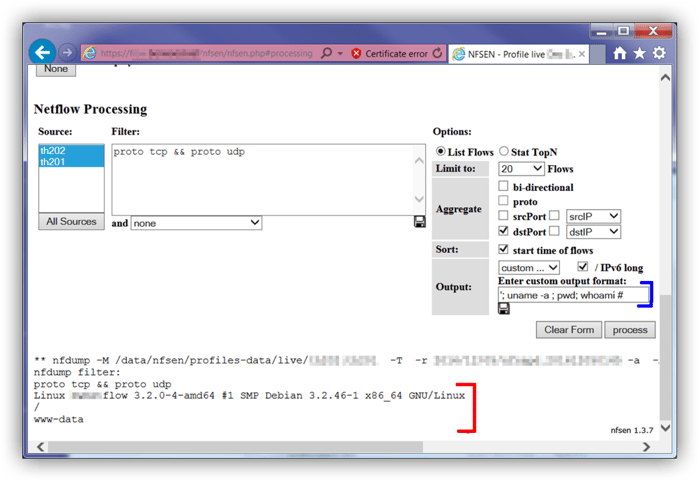Click the Certificate error warning
Image resolution: width=700 pixels, height=481 pixels.
tap(389, 52)
